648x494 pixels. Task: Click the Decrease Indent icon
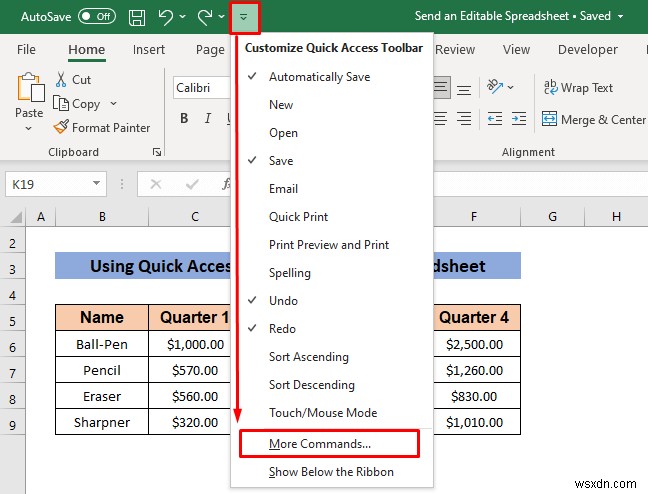pos(495,119)
